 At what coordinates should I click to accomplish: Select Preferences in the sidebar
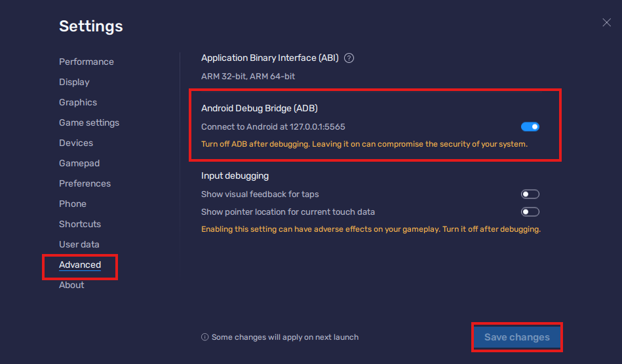[85, 183]
